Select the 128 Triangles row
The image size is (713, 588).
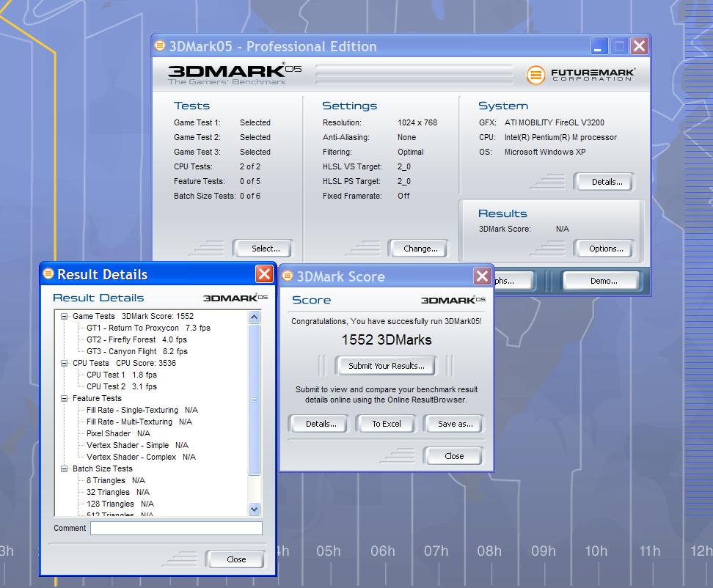coord(120,504)
